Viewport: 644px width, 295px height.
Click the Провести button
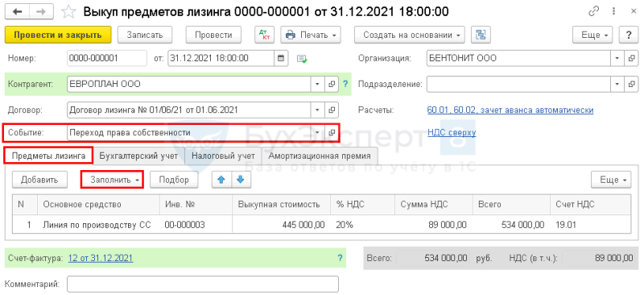click(213, 35)
